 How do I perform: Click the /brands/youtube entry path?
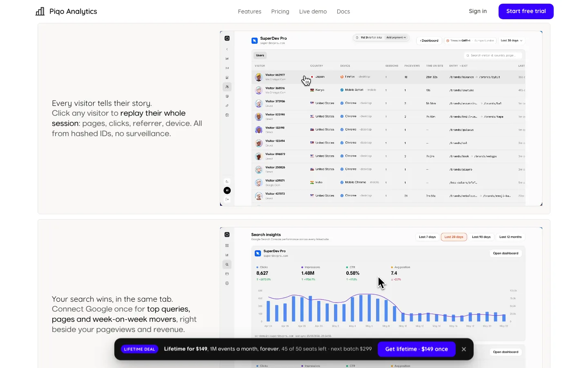[461, 90]
